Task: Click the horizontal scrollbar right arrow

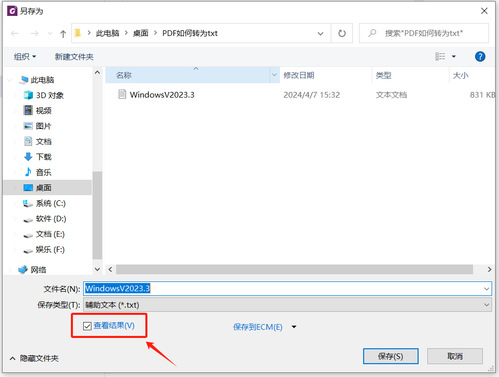Action: coord(489,269)
